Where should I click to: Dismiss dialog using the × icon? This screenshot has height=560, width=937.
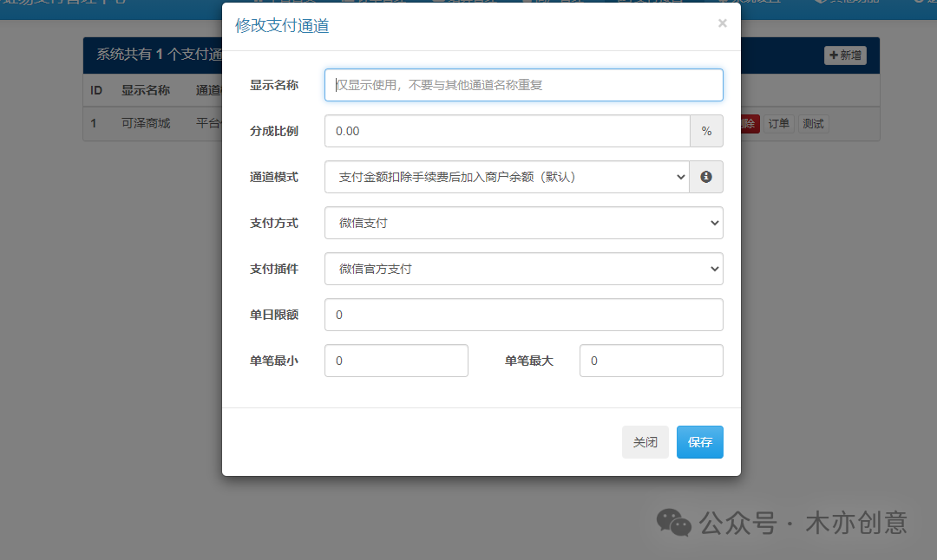(x=722, y=23)
